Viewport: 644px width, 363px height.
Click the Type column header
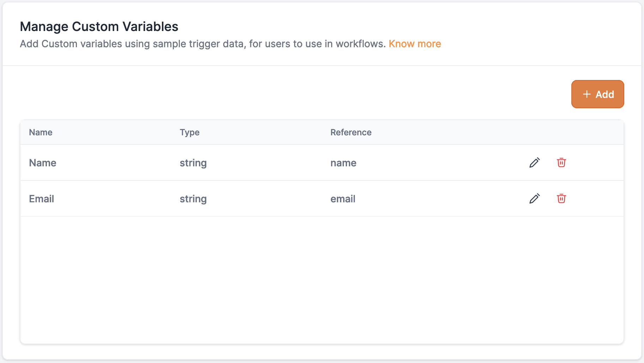pyautogui.click(x=189, y=133)
